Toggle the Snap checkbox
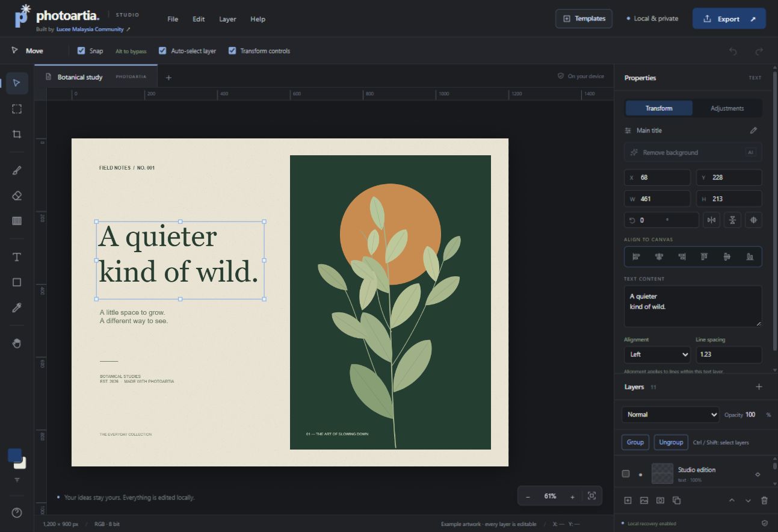Viewport: 778px width, 532px height. click(x=81, y=51)
